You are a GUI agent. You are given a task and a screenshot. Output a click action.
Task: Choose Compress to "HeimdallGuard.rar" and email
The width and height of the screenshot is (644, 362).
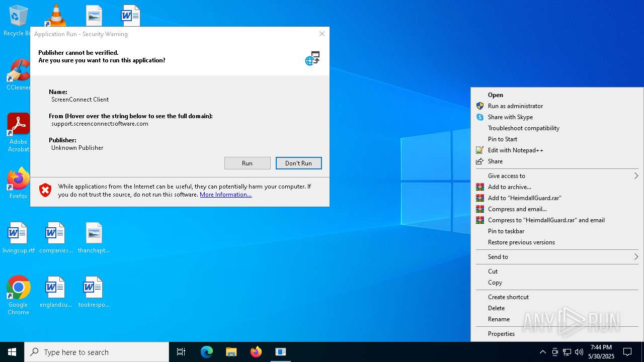[557, 220]
